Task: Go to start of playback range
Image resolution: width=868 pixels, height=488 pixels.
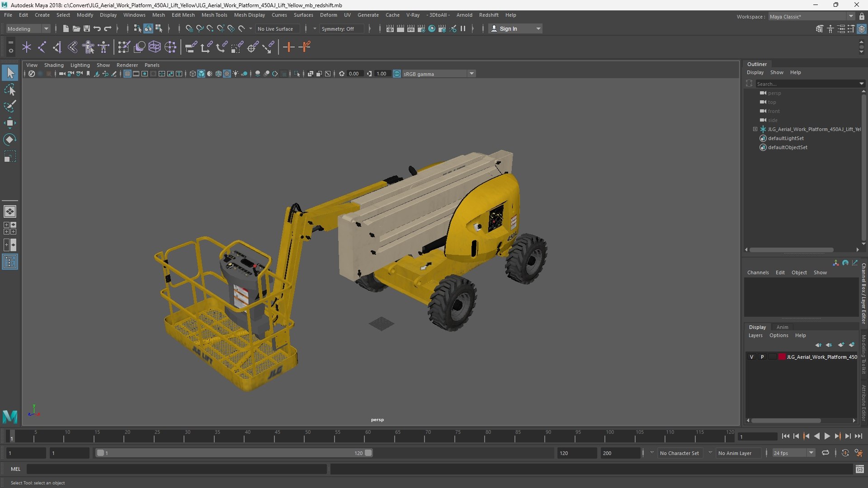Action: (x=785, y=436)
